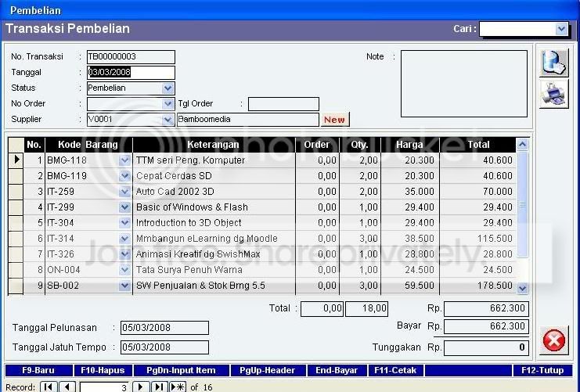Open Kode Barang dropdown for ON-004
580x392 pixels.
pyautogui.click(x=124, y=270)
